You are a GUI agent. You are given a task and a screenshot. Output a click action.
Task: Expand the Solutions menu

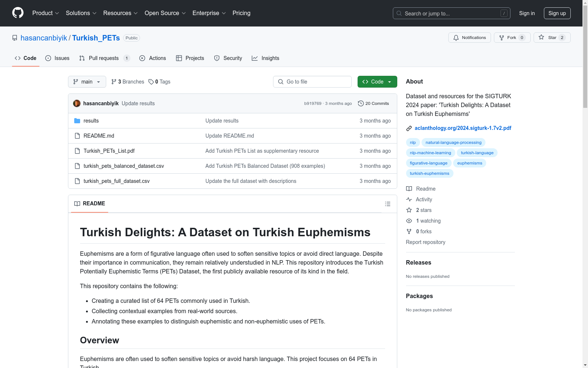[x=81, y=13]
